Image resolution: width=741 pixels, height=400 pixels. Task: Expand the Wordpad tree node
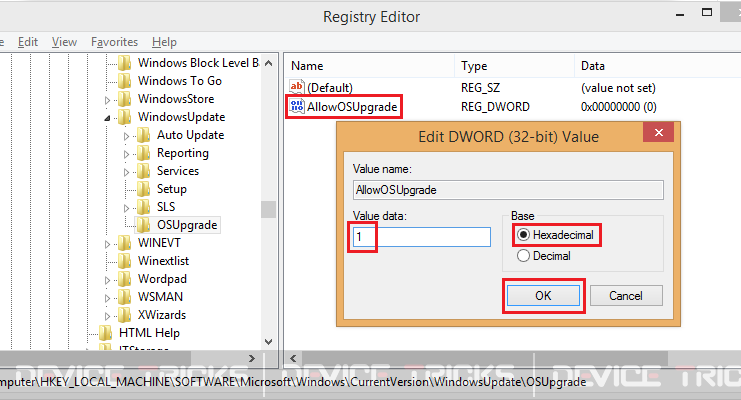tap(107, 280)
